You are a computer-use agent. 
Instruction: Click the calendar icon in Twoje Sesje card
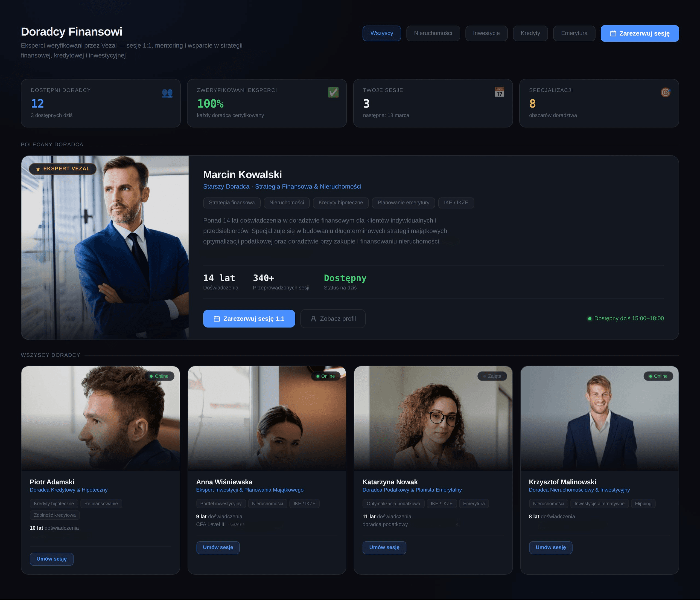[x=499, y=92]
